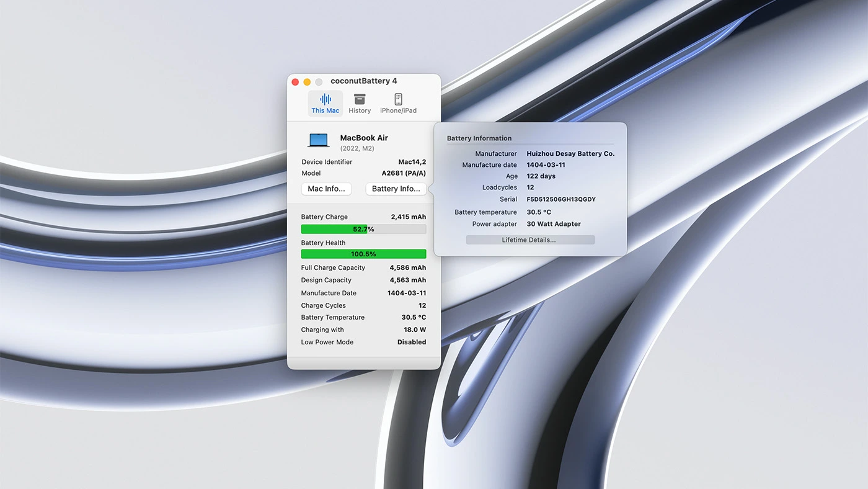This screenshot has height=489, width=868.
Task: Minimize window with the yellow button
Action: [307, 82]
